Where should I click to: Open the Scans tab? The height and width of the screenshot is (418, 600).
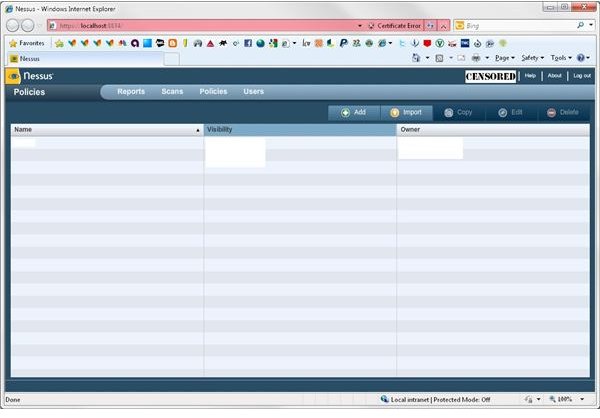click(172, 91)
